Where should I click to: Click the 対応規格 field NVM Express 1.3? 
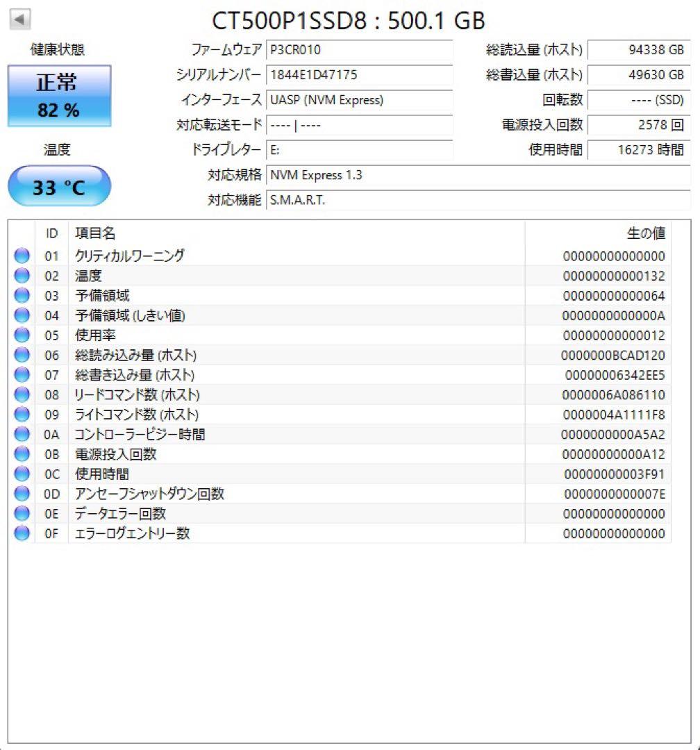(x=478, y=175)
